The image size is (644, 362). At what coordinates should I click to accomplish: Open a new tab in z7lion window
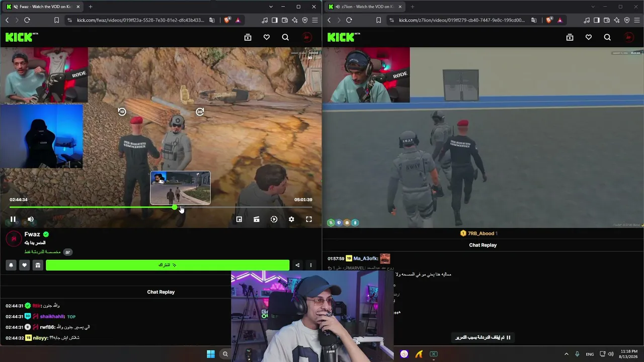(413, 7)
